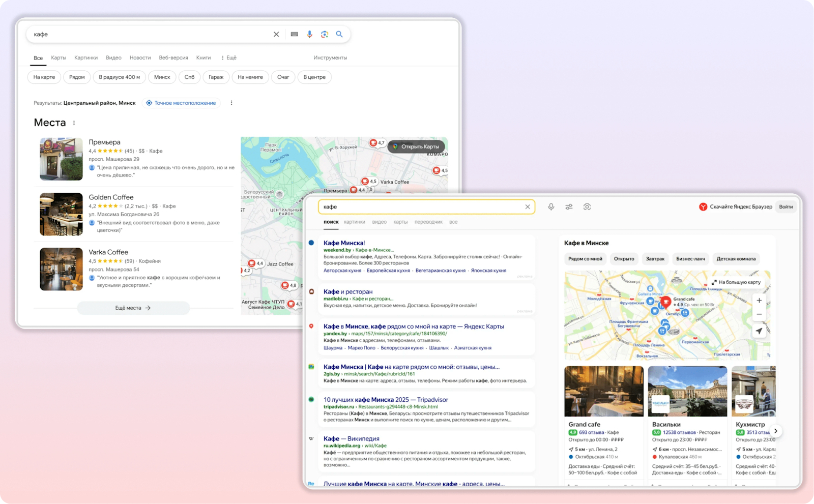Open the Белорусская кухня sublink

[x=402, y=348]
